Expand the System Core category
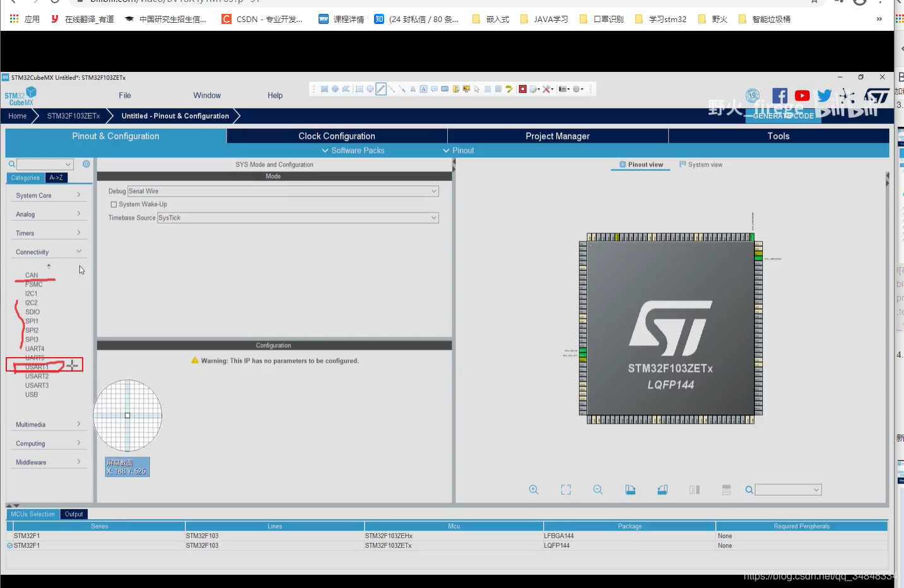The image size is (904, 588). coord(49,196)
